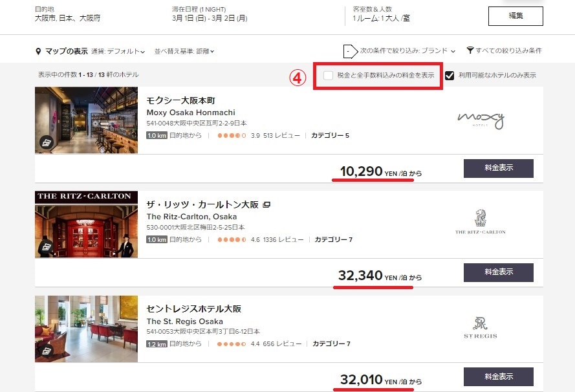The width and height of the screenshot is (575, 392).
Task: Click the Moxy Osaka Honmachi English name
Action: coord(191,113)
